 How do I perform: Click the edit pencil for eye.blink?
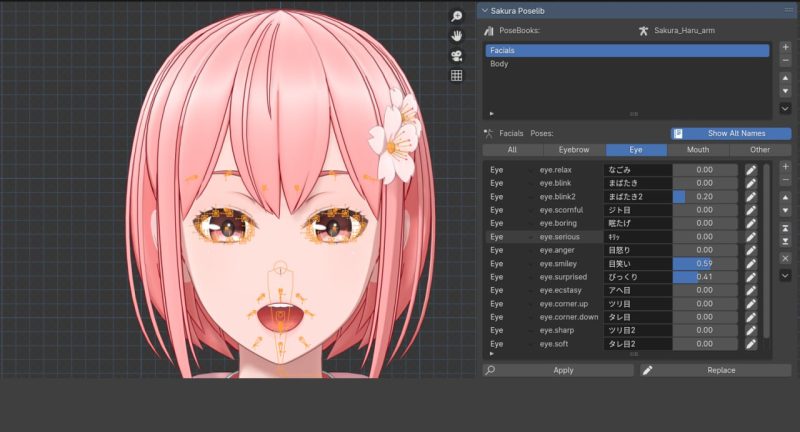coord(751,183)
